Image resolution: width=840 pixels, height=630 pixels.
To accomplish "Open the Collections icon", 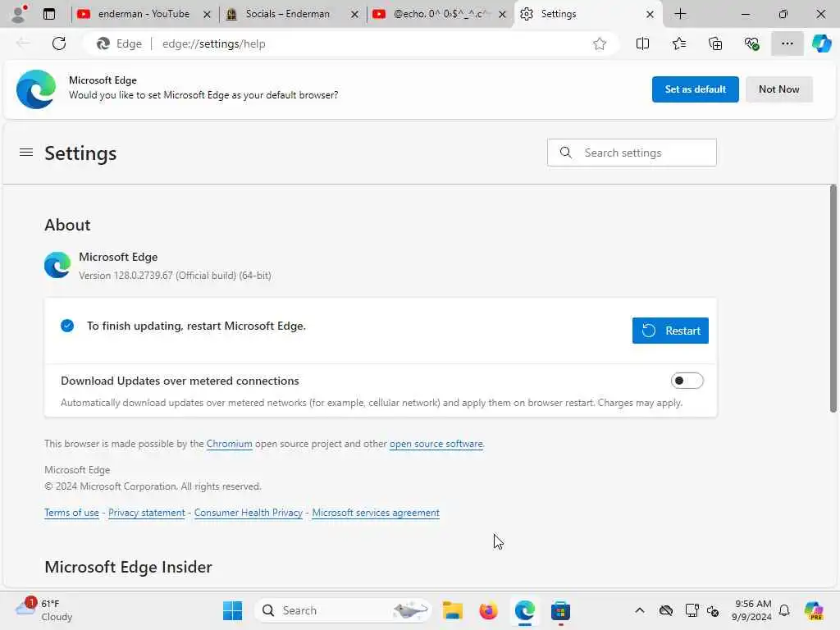I will tap(715, 44).
